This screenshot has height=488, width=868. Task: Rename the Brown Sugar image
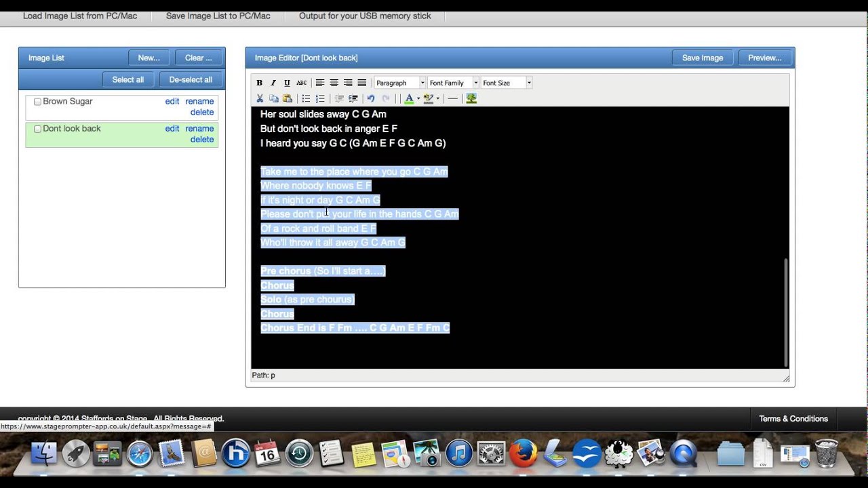pyautogui.click(x=199, y=101)
